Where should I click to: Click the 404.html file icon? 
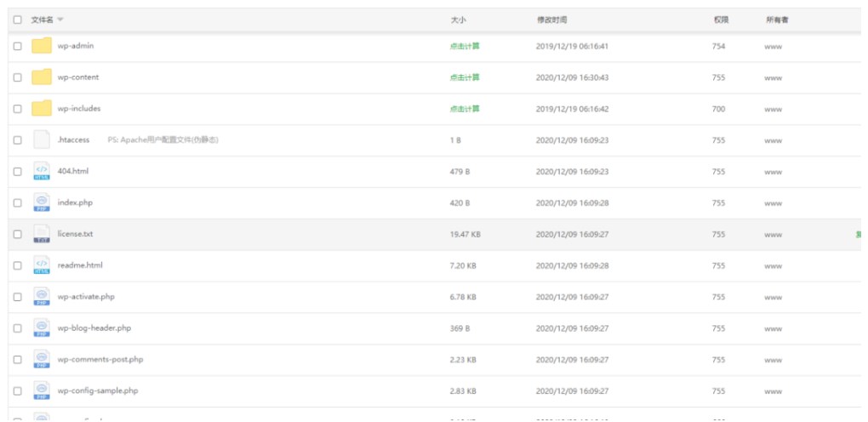click(41, 171)
